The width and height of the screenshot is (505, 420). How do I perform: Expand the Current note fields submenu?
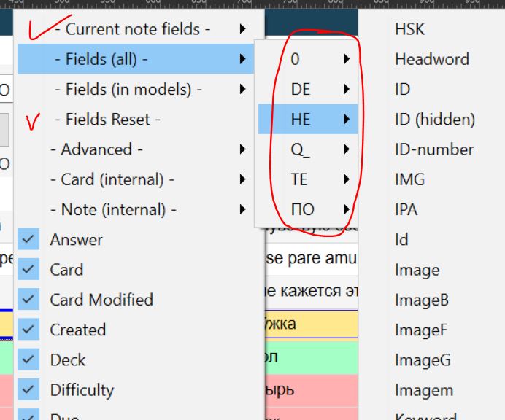click(x=242, y=29)
